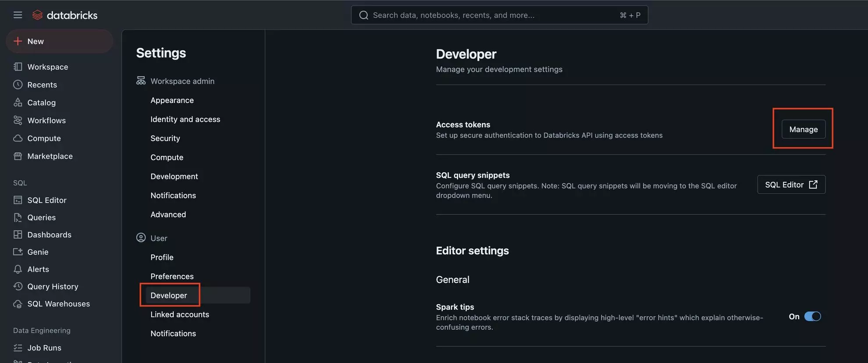868x363 pixels.
Task: Open SQL Editor button for snippets
Action: click(791, 185)
